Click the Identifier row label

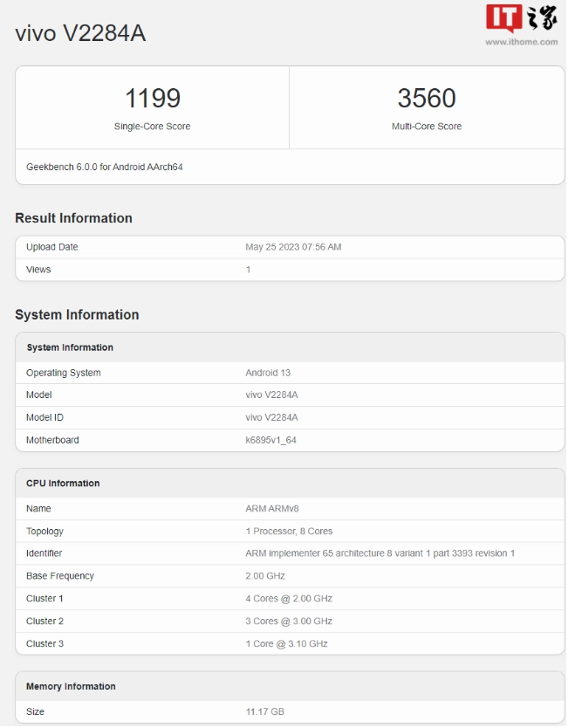pos(44,553)
